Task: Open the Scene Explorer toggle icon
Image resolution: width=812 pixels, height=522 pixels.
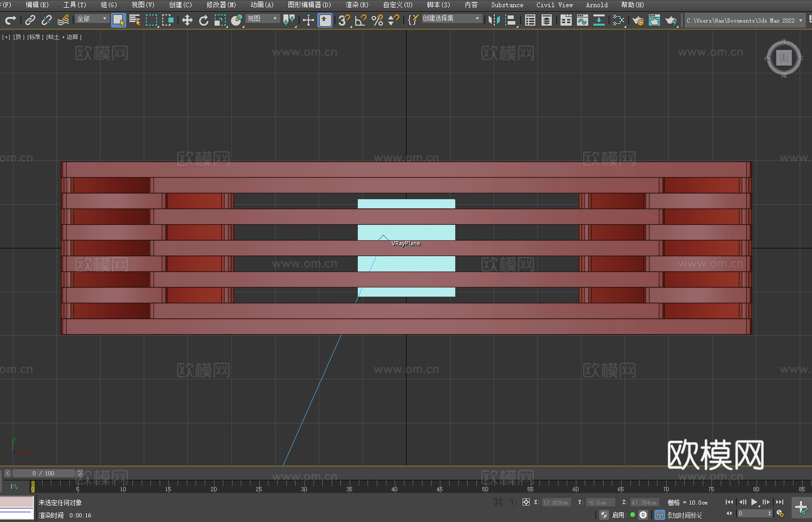Action: click(530, 20)
